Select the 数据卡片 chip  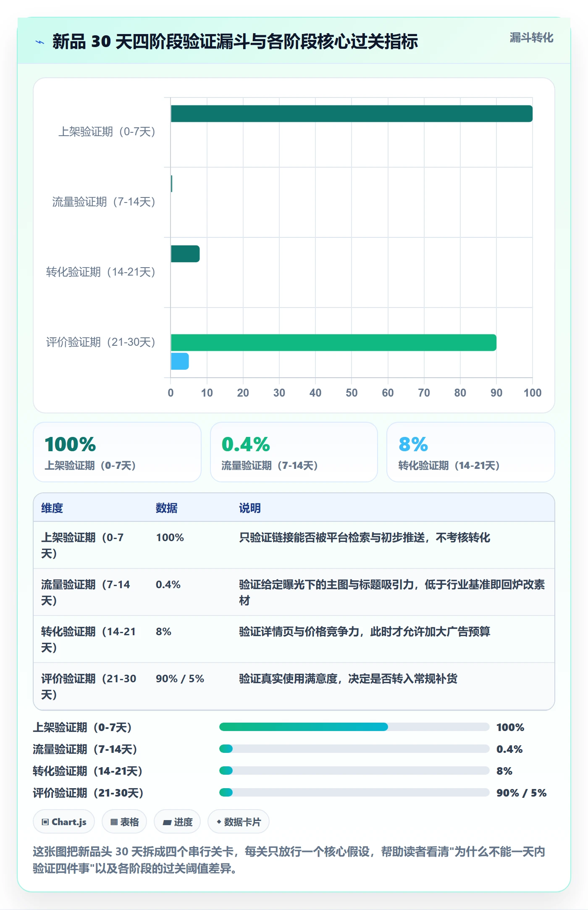pyautogui.click(x=239, y=821)
